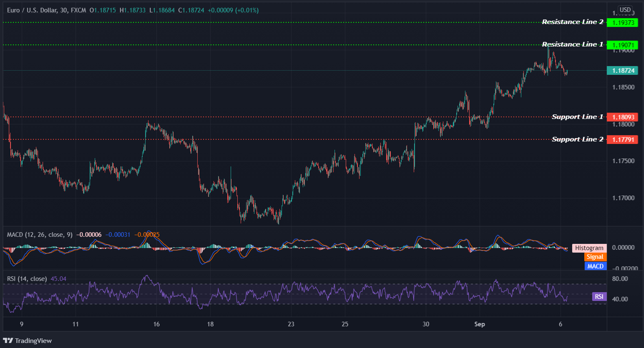Select the Resistance Line 1 label
Viewport: 644px width, 348px height.
pyautogui.click(x=572, y=44)
